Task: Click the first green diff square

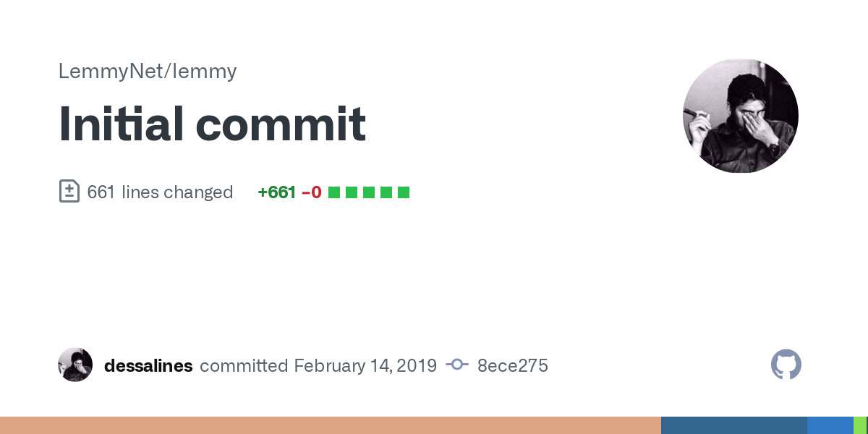Action: pos(334,192)
